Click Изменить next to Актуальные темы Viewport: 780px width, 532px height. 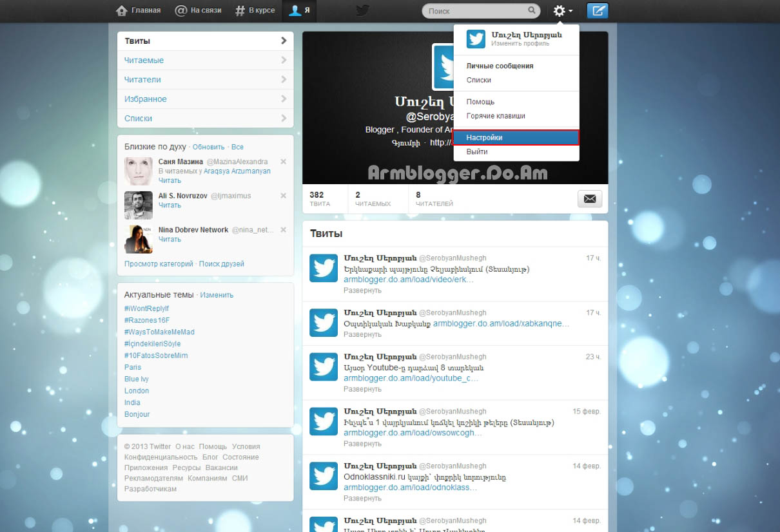(x=217, y=295)
